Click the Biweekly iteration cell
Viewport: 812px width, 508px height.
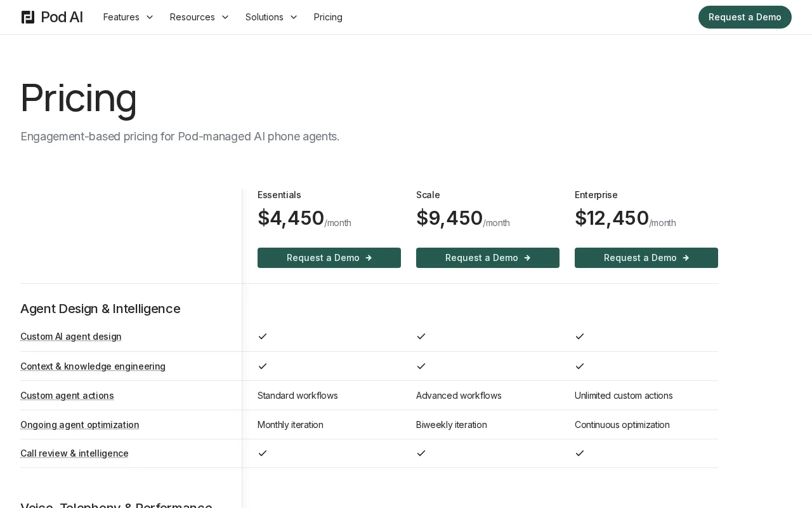click(452, 425)
